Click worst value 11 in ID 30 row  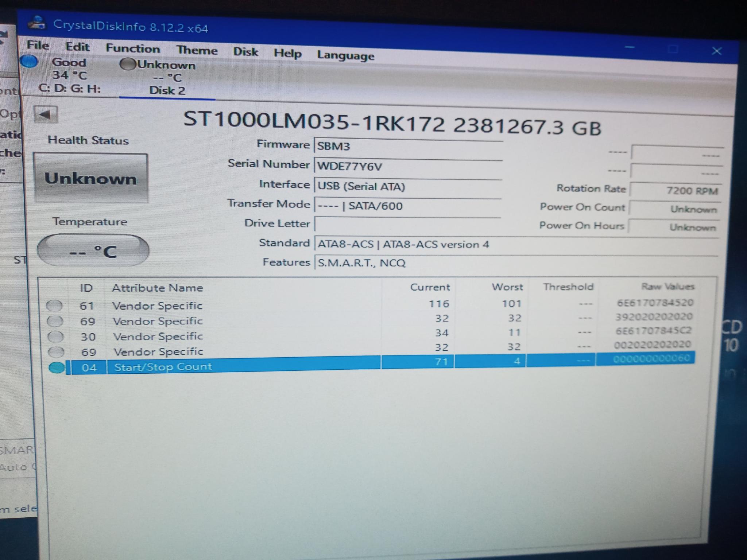(514, 332)
